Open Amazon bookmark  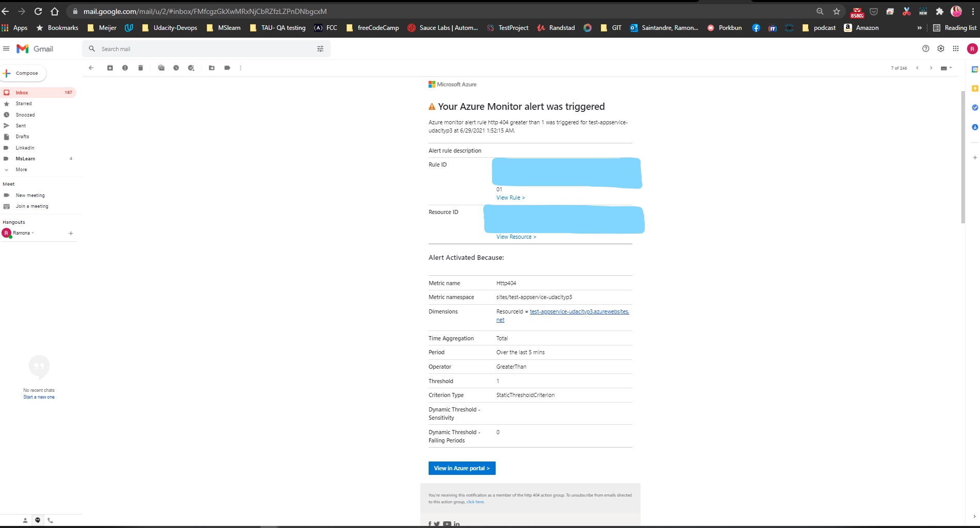click(x=861, y=28)
